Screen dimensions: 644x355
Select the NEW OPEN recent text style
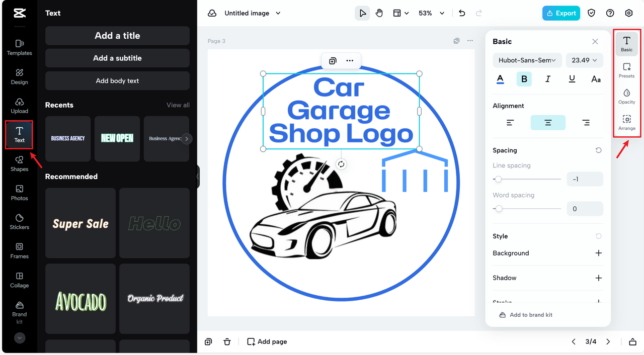tap(117, 139)
